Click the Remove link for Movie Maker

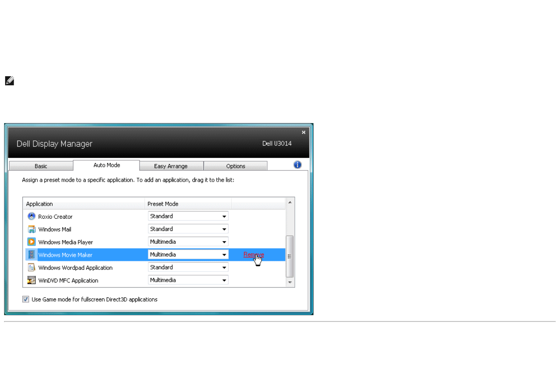[254, 255]
